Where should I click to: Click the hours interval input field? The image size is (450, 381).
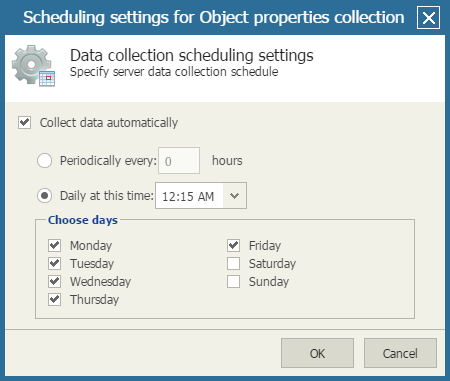click(179, 161)
